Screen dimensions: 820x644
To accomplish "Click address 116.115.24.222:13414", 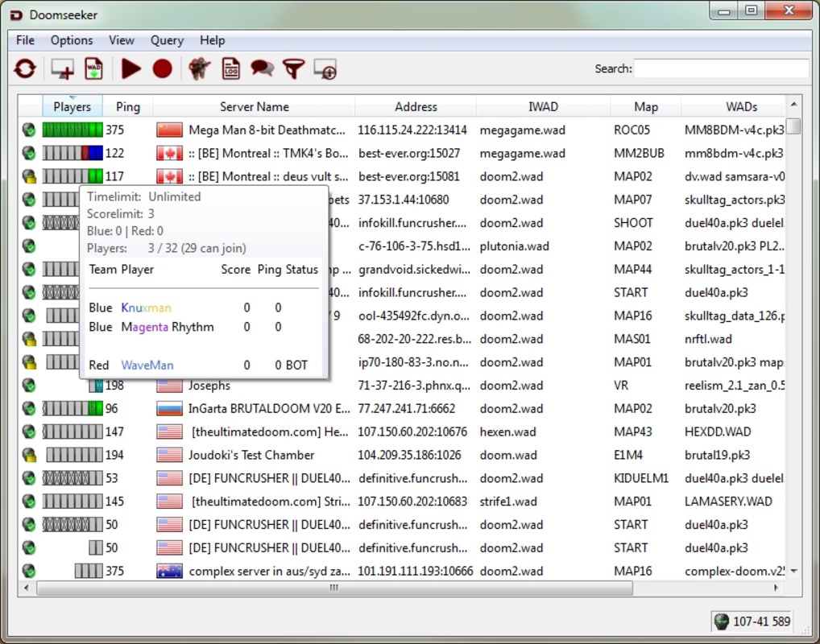I will coord(412,130).
